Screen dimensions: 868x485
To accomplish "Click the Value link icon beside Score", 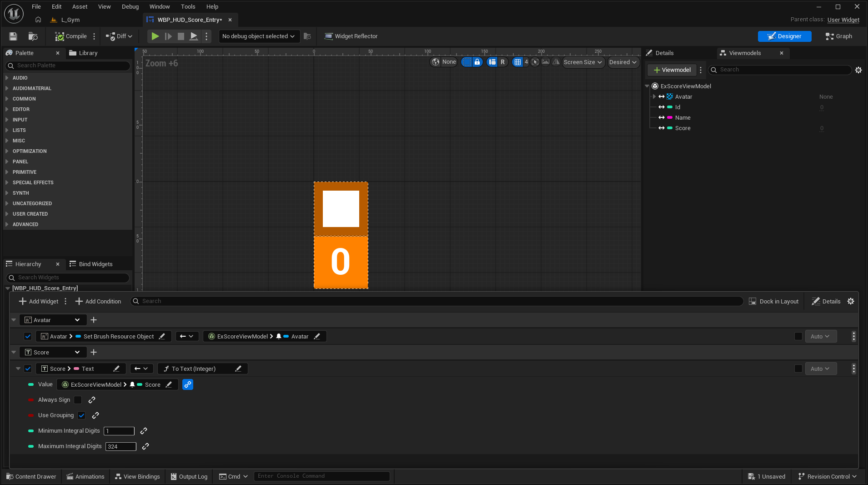I will pyautogui.click(x=188, y=385).
